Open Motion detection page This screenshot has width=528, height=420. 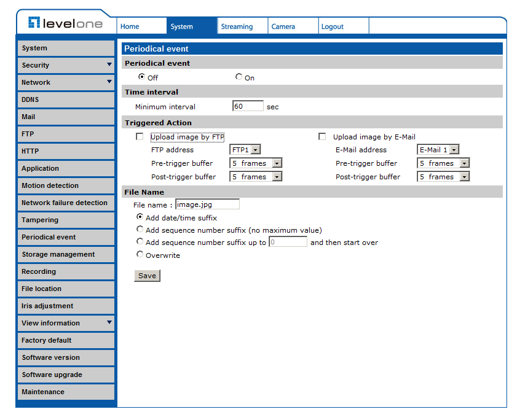coord(66,185)
